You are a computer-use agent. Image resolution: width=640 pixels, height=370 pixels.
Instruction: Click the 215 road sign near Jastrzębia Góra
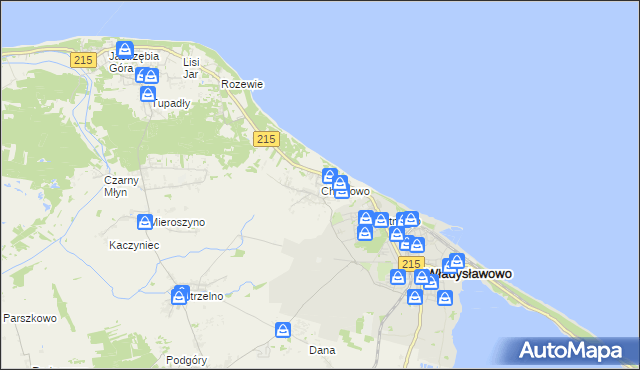coord(83,60)
